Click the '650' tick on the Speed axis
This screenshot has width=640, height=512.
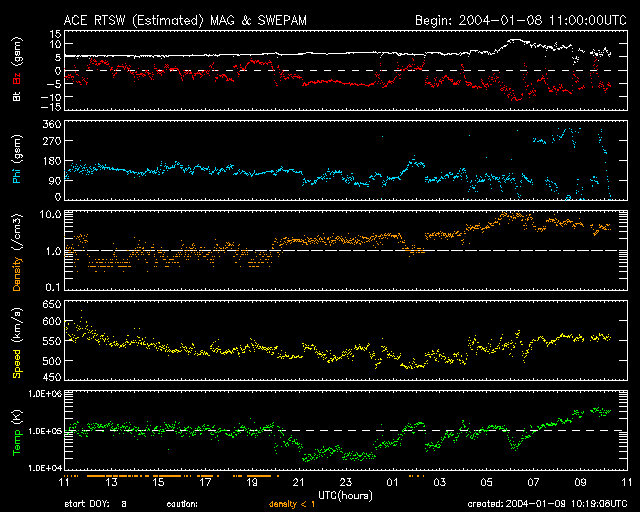tap(52, 305)
